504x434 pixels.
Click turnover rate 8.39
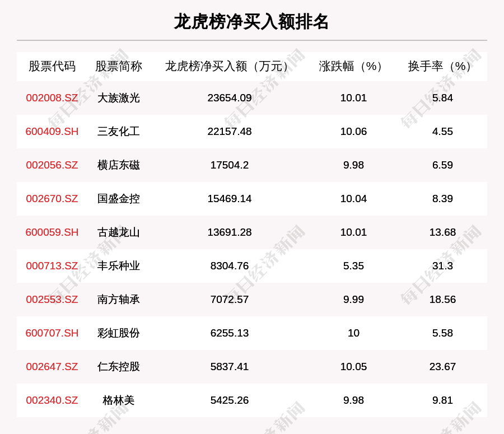[442, 199]
